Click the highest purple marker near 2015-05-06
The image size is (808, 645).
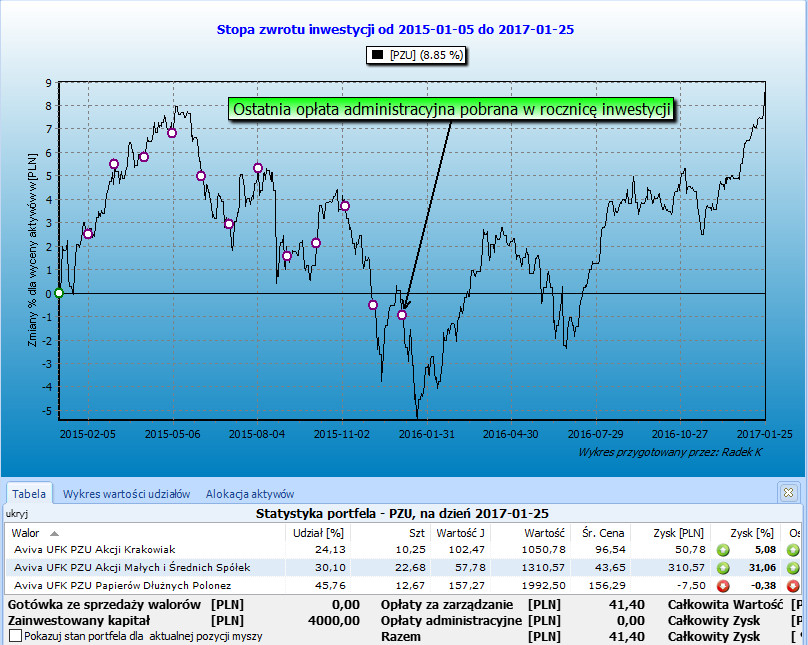tap(172, 133)
